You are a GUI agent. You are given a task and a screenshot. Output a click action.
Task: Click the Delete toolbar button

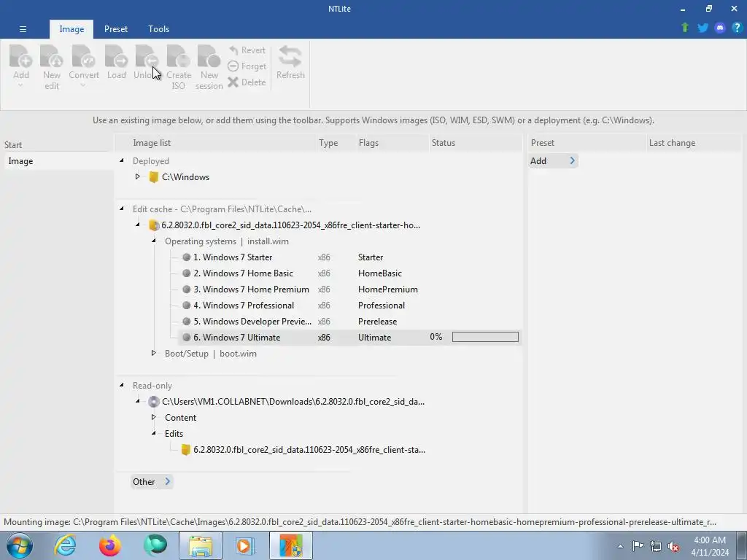247,82
